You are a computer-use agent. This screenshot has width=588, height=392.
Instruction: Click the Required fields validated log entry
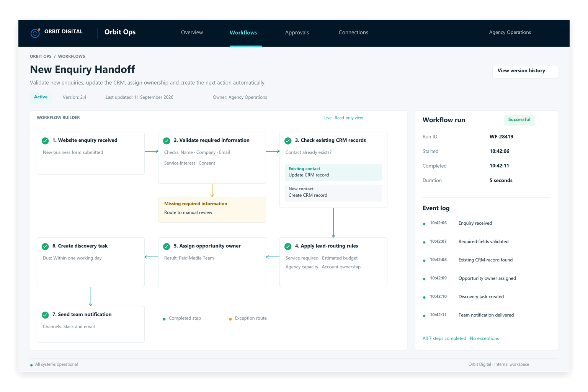483,242
